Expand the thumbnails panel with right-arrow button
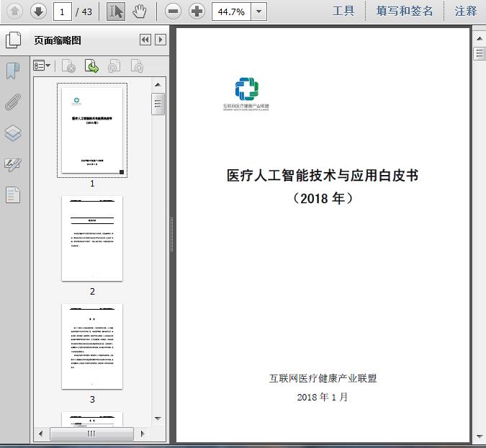The height and width of the screenshot is (448, 486). click(161, 40)
